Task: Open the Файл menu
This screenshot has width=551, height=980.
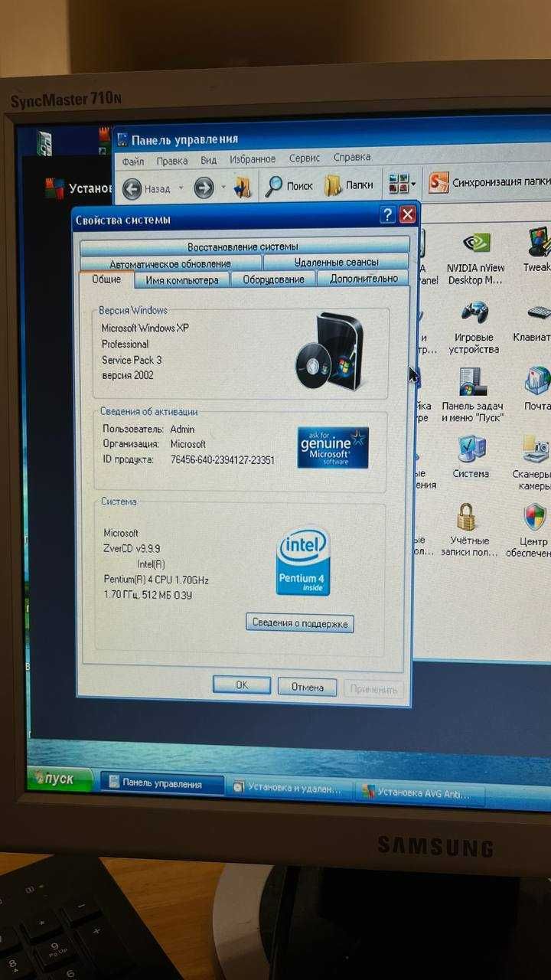Action: coord(132,162)
